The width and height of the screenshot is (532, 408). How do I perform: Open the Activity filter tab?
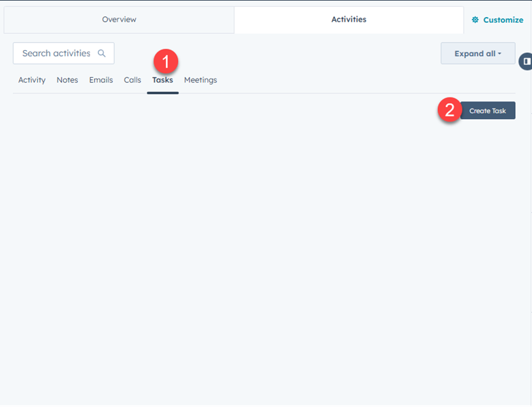32,80
